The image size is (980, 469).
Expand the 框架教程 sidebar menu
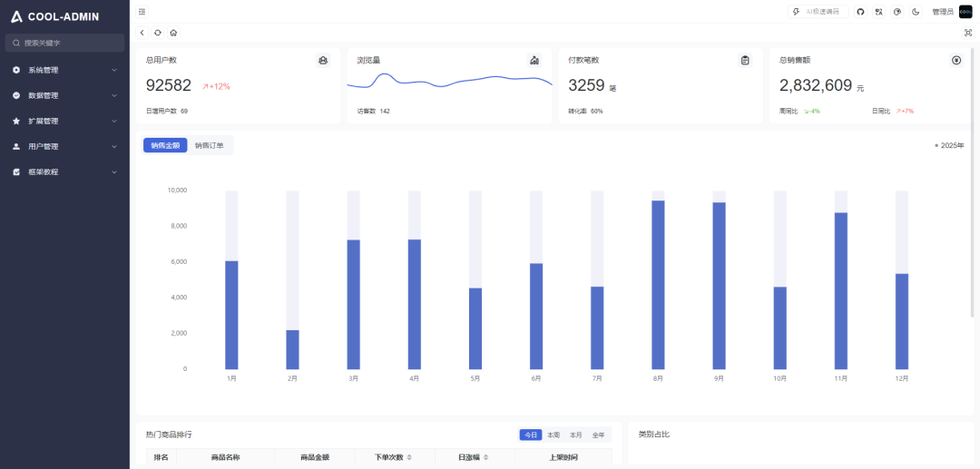click(64, 171)
